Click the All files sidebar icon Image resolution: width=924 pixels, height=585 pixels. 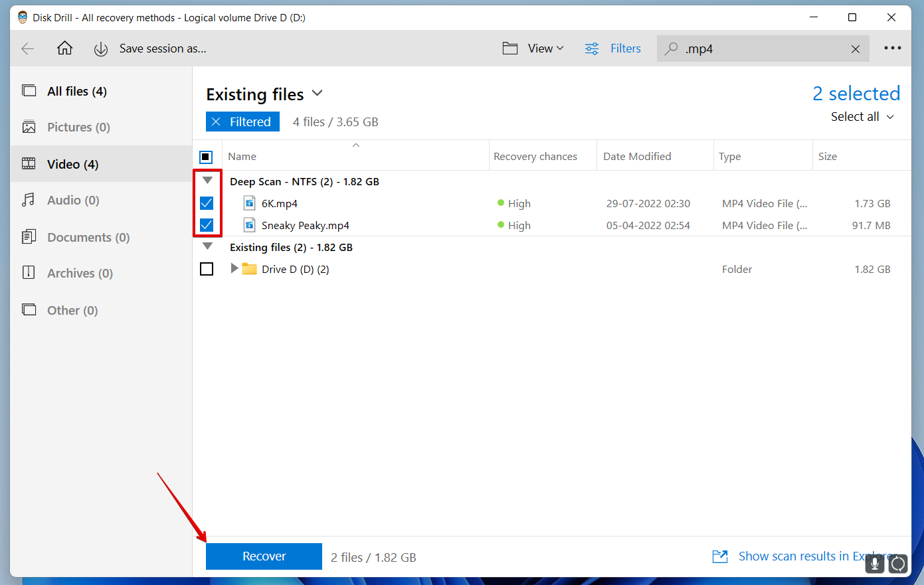[x=29, y=90]
